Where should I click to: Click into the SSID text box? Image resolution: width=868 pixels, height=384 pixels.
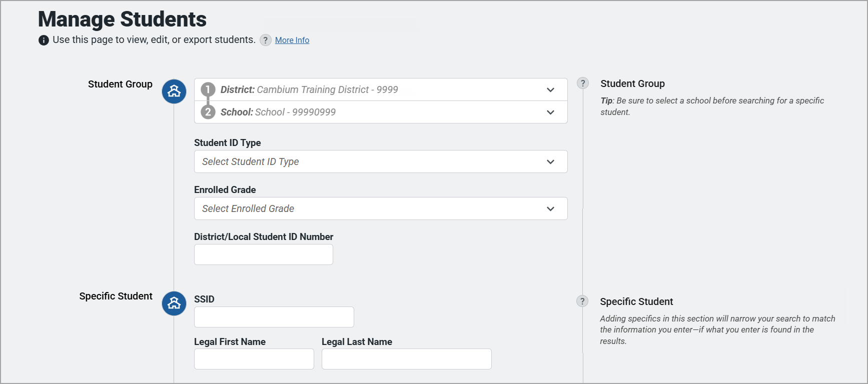[x=274, y=317]
